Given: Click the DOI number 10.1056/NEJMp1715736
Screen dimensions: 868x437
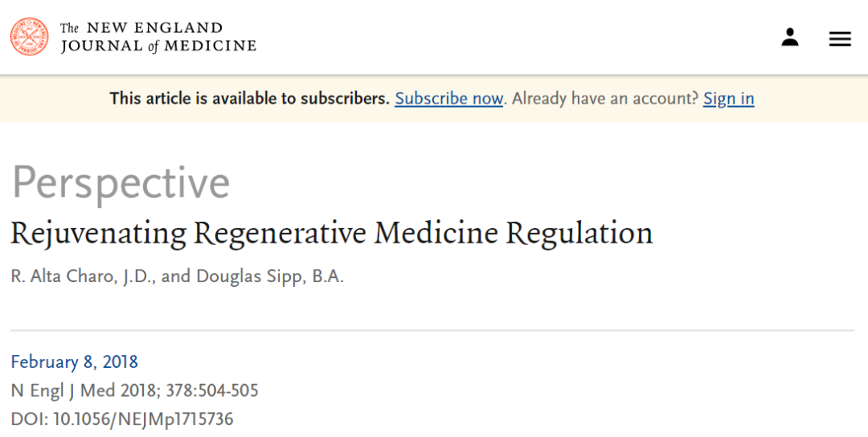Looking at the screenshot, I should click(x=143, y=419).
